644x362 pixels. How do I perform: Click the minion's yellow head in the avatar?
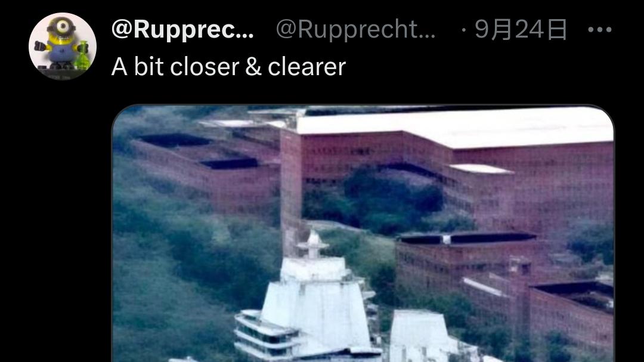point(61,30)
